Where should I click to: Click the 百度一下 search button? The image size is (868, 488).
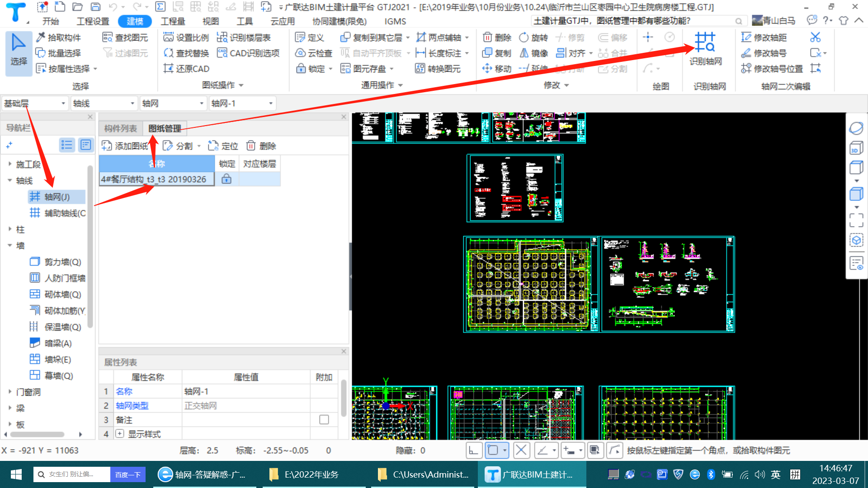(x=128, y=474)
